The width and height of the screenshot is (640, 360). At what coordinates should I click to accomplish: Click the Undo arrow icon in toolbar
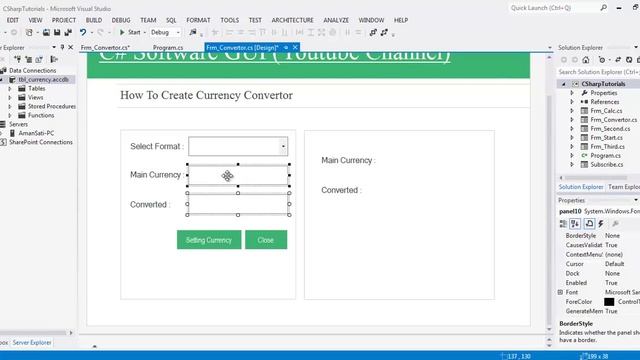(x=83, y=32)
